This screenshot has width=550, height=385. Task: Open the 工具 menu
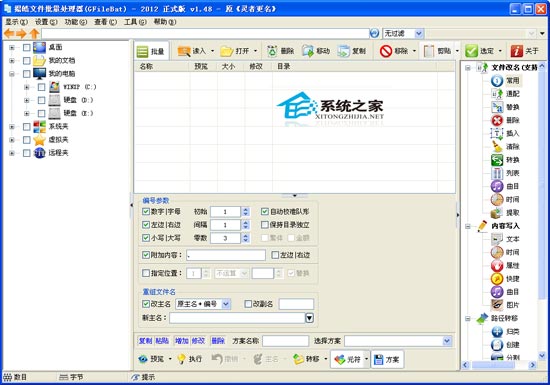[135, 22]
